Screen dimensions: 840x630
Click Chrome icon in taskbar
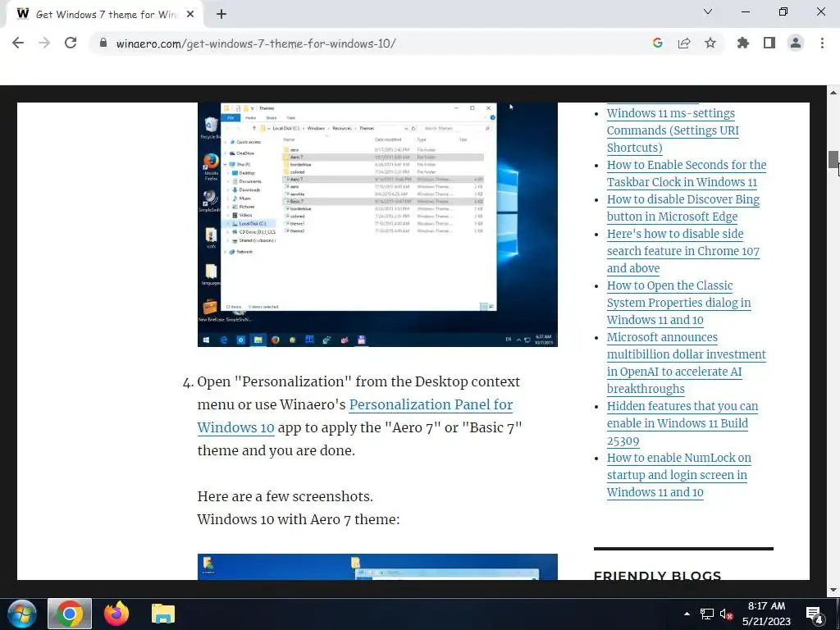click(70, 614)
